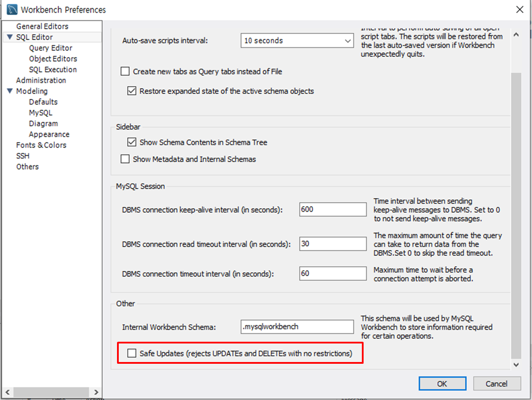Viewport: 532px width, 400px height.
Task: Enable Show Metadata and Internal Schemas
Action: [125, 159]
